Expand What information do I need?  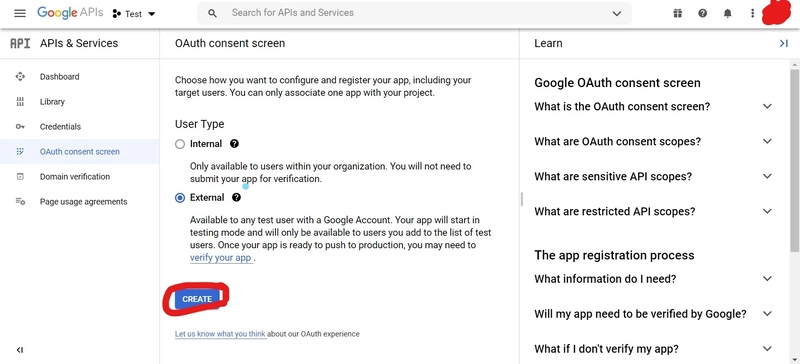(653, 279)
